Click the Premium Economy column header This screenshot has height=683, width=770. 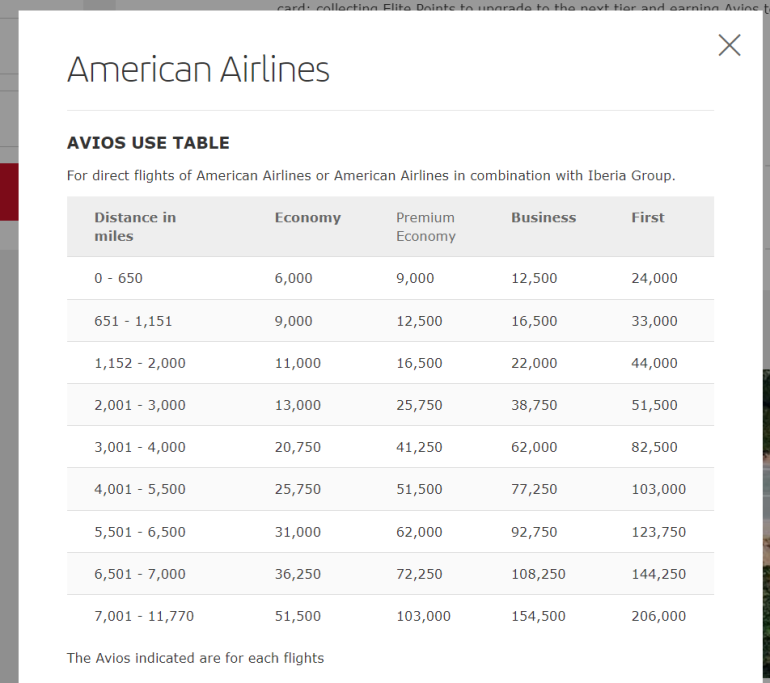click(x=426, y=227)
